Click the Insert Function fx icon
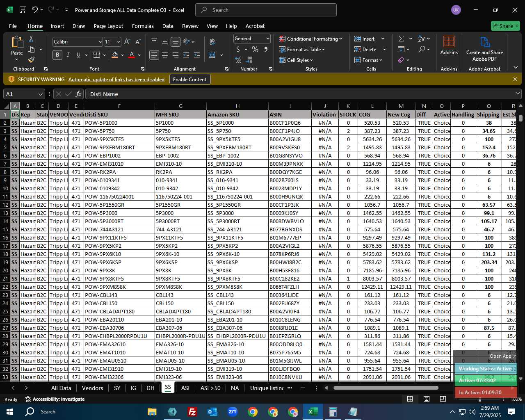Screen dimensions: 525x420 click(x=78, y=94)
